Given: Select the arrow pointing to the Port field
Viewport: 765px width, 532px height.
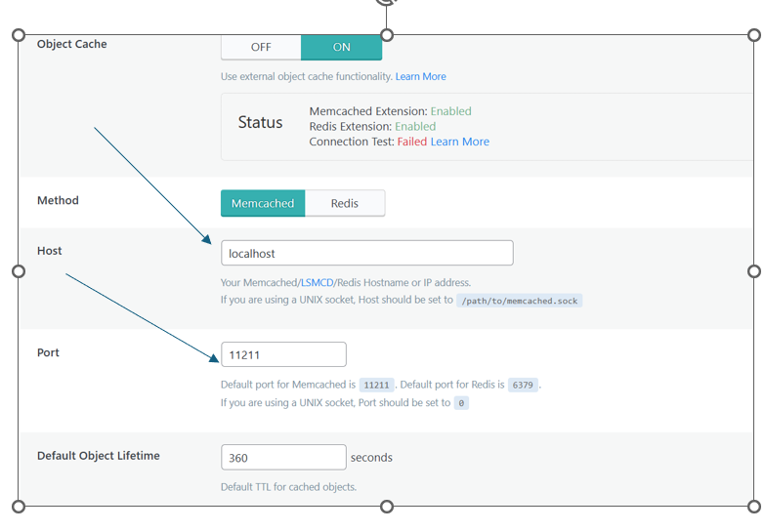Looking at the screenshot, I should click(143, 318).
